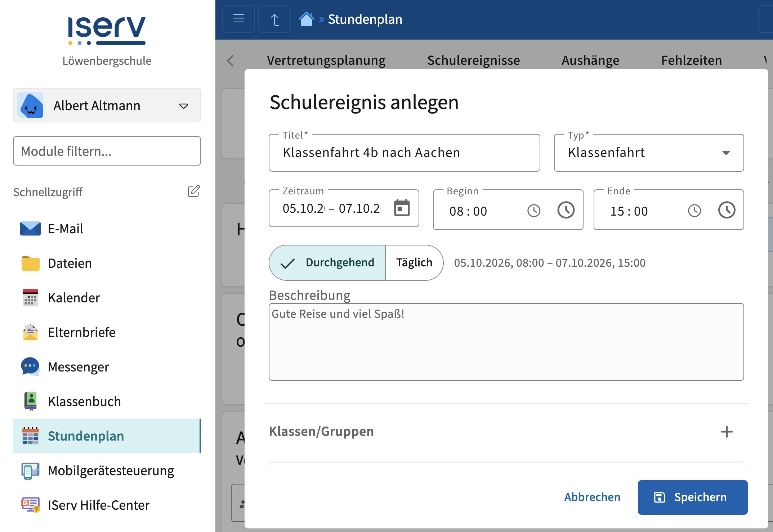This screenshot has height=532, width=773.
Task: Open Messenger module in sidebar
Action: click(x=107, y=367)
